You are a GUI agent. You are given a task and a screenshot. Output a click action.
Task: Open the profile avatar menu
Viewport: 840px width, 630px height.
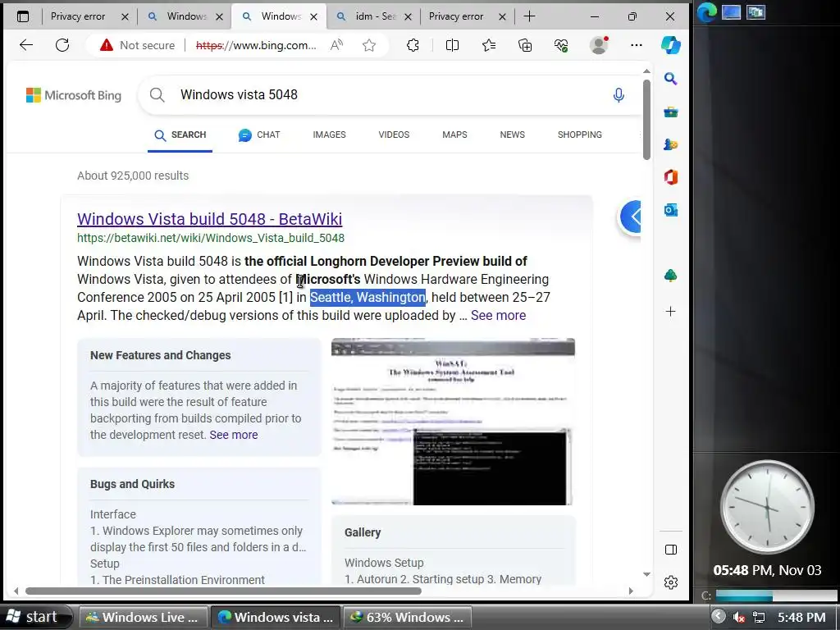pyautogui.click(x=599, y=45)
